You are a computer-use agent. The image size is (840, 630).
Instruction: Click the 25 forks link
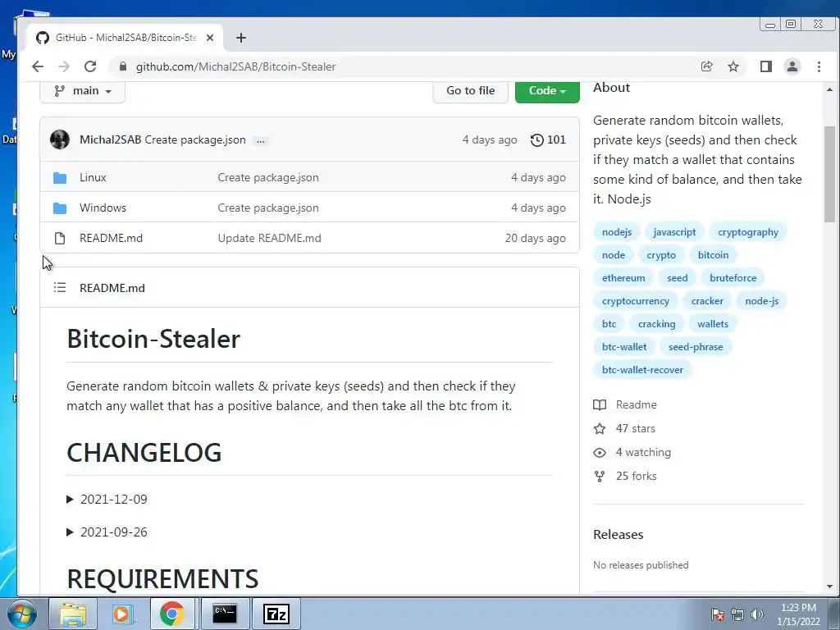tap(625, 476)
